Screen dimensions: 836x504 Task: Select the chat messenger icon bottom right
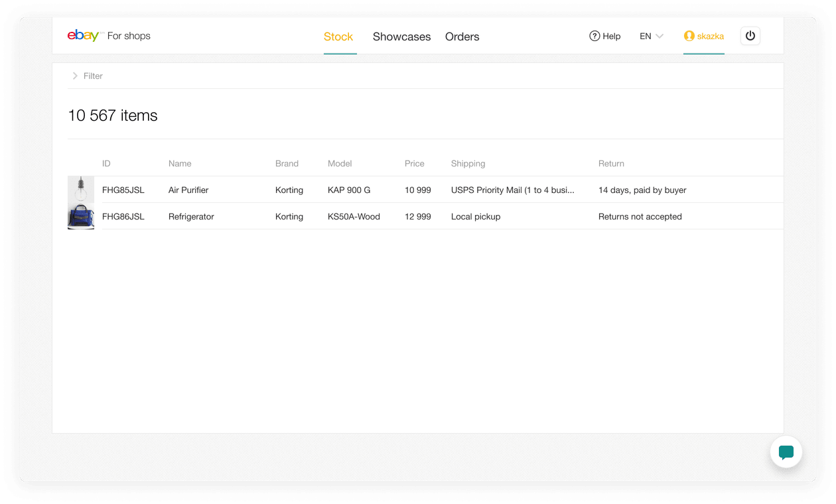786,452
